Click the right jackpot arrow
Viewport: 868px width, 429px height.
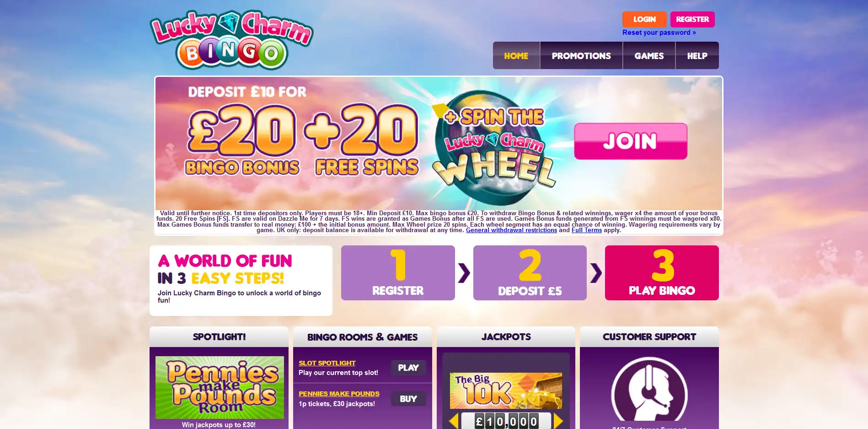558,421
